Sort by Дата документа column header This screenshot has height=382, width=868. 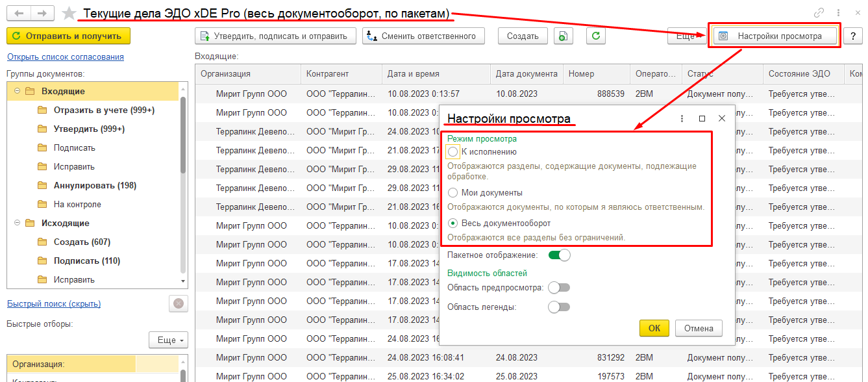point(527,74)
